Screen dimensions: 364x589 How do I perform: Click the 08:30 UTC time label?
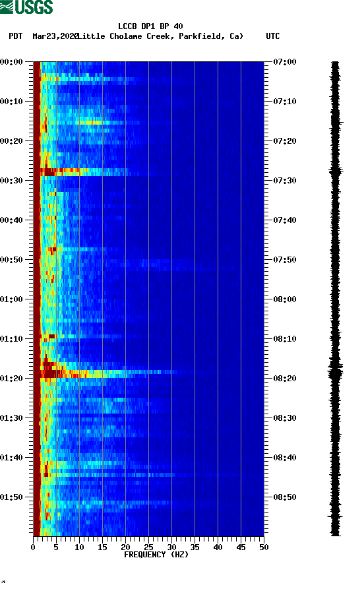point(285,418)
